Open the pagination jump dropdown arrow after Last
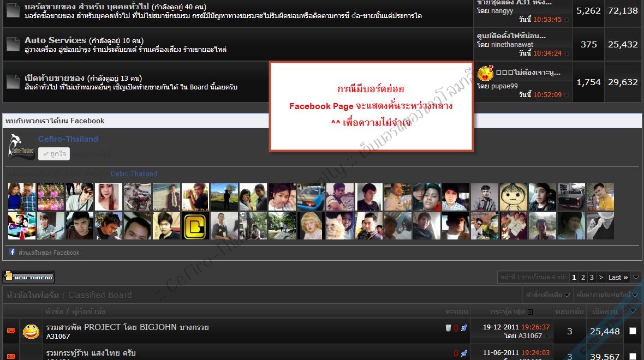Screen dimensions: 644x360 tap(636, 277)
